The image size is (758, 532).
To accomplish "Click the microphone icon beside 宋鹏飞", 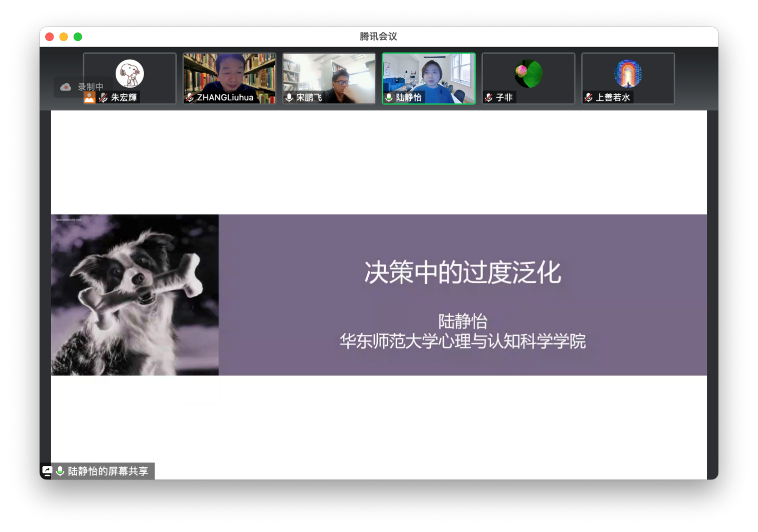I will (x=289, y=97).
